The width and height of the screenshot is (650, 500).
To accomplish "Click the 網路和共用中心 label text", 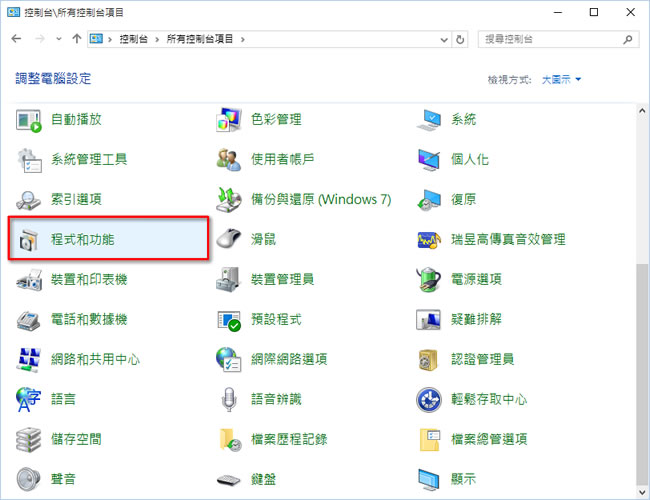I will pyautogui.click(x=95, y=359).
